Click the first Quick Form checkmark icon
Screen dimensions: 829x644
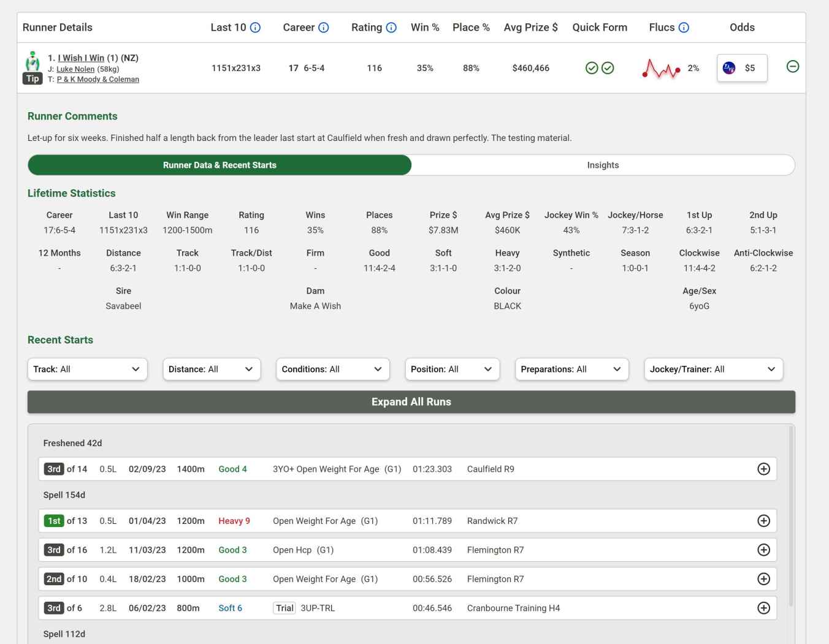click(592, 68)
